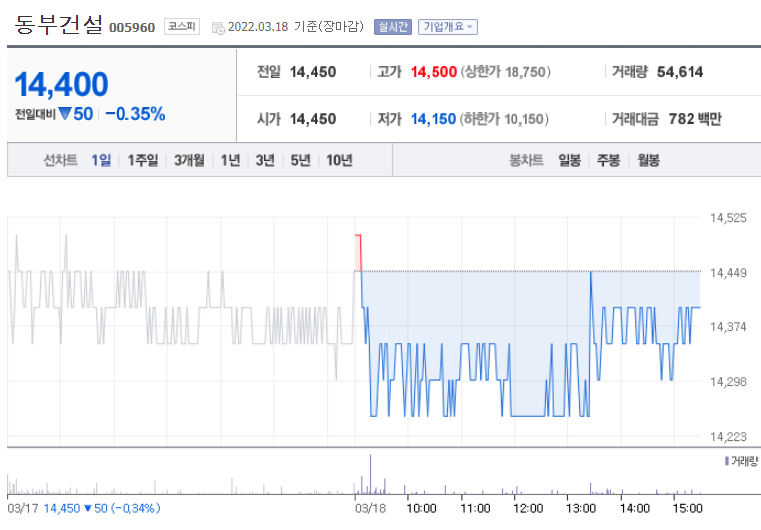Viewport: 761px width, 530px height.
Task: Click the 14,449 price axis label
Action: tap(728, 273)
